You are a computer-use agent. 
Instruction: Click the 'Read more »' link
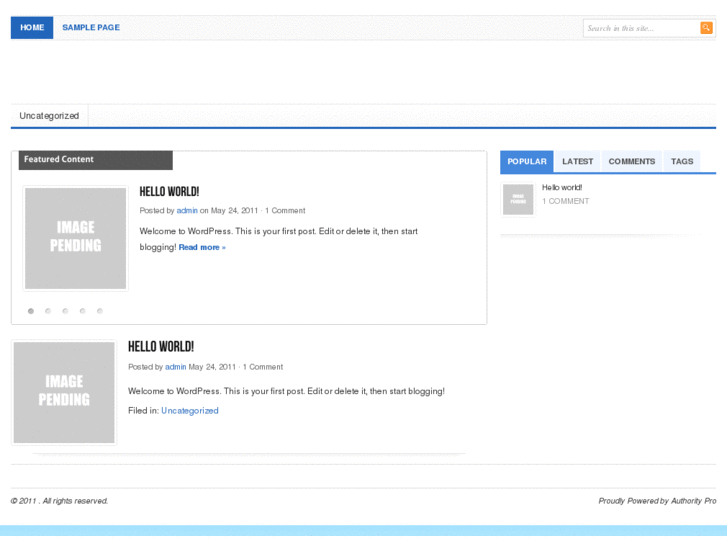tap(202, 247)
